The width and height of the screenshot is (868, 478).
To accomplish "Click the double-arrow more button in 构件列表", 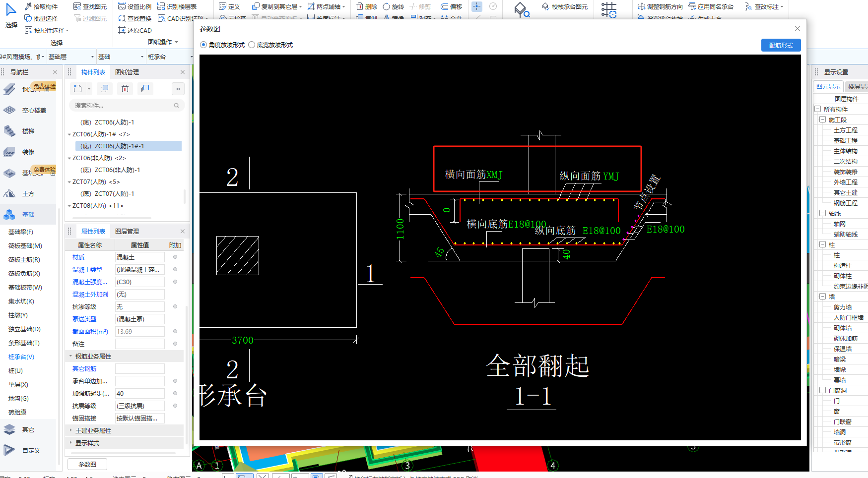I will [178, 89].
